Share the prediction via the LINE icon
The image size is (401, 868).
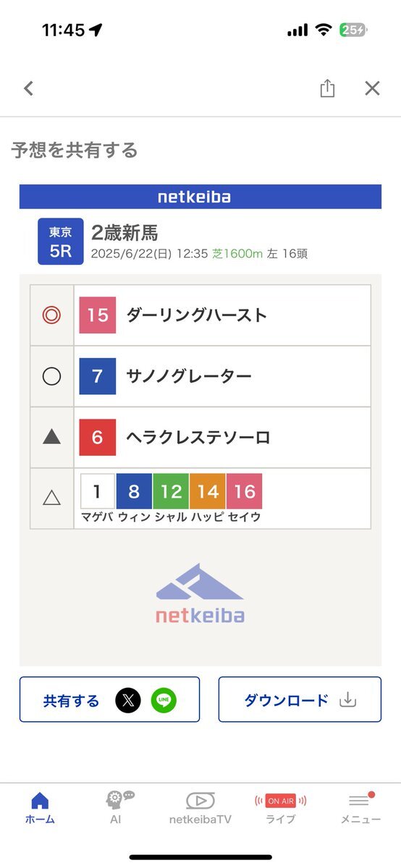pos(164,700)
